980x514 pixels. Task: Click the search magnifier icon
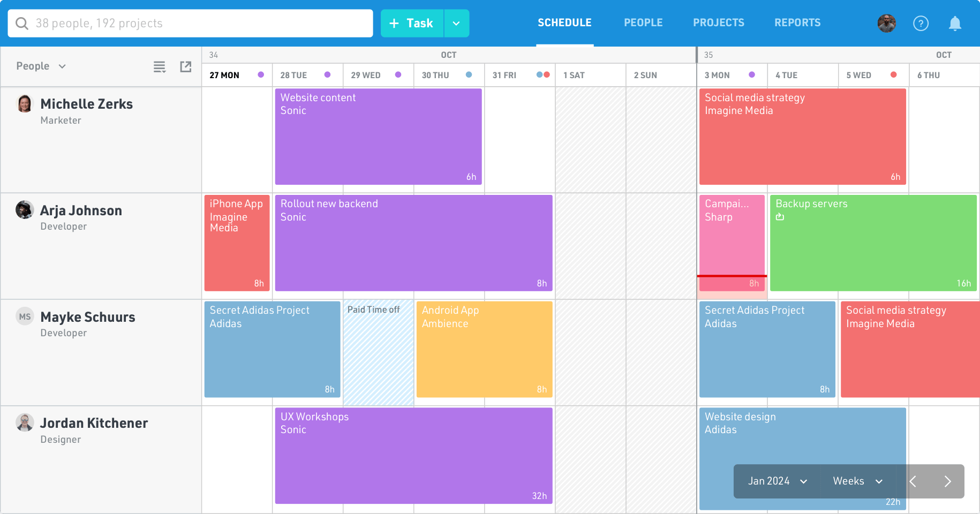[22, 23]
